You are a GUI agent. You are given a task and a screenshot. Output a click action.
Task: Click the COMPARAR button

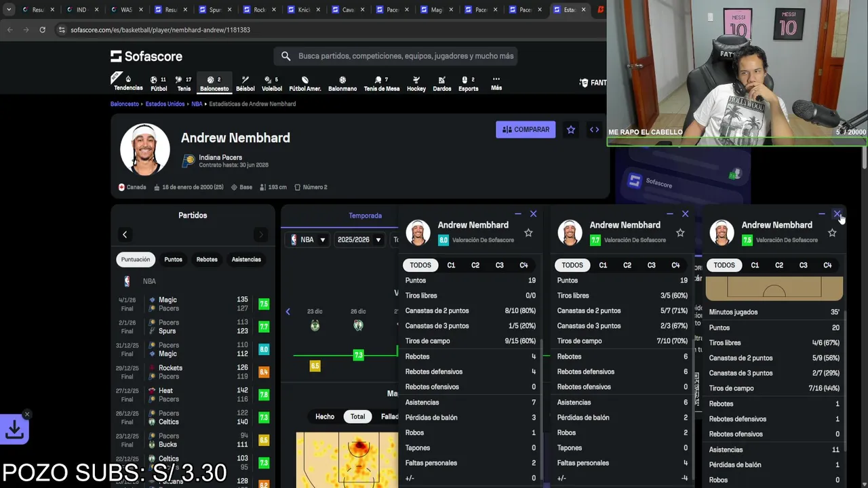tap(526, 129)
